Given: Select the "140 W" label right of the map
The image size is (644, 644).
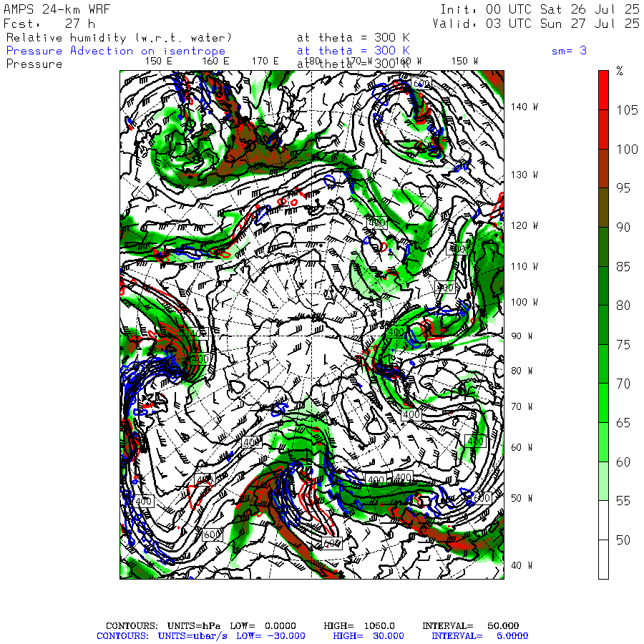Looking at the screenshot, I should 524,107.
